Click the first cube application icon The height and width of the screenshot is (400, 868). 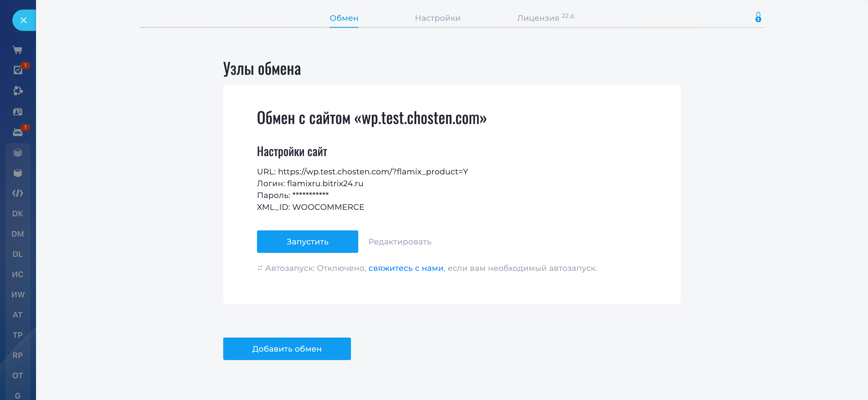pyautogui.click(x=17, y=152)
